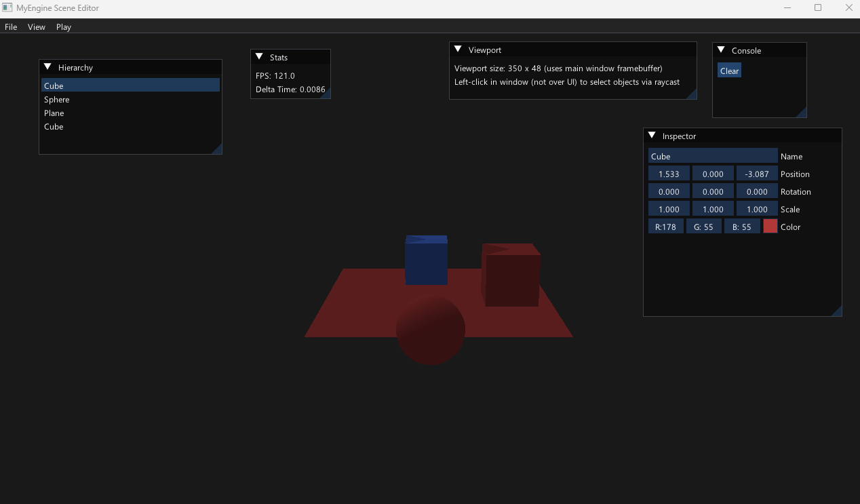860x504 pixels.
Task: Select Plane in the Hierarchy list
Action: point(54,113)
